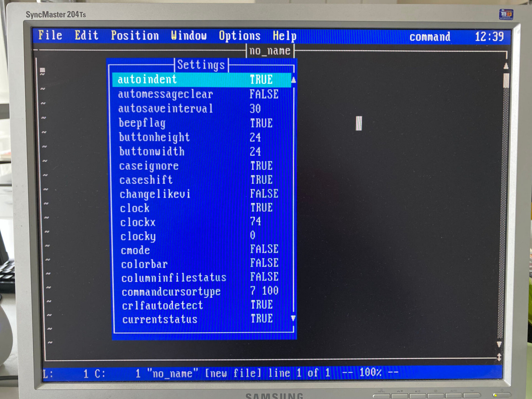Click the editor window scroll-down arrow

(x=499, y=344)
